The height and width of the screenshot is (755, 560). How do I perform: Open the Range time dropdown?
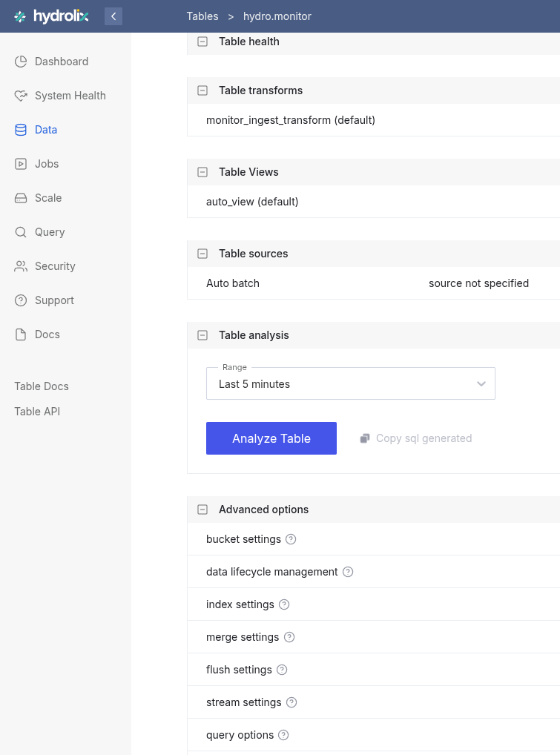[350, 383]
